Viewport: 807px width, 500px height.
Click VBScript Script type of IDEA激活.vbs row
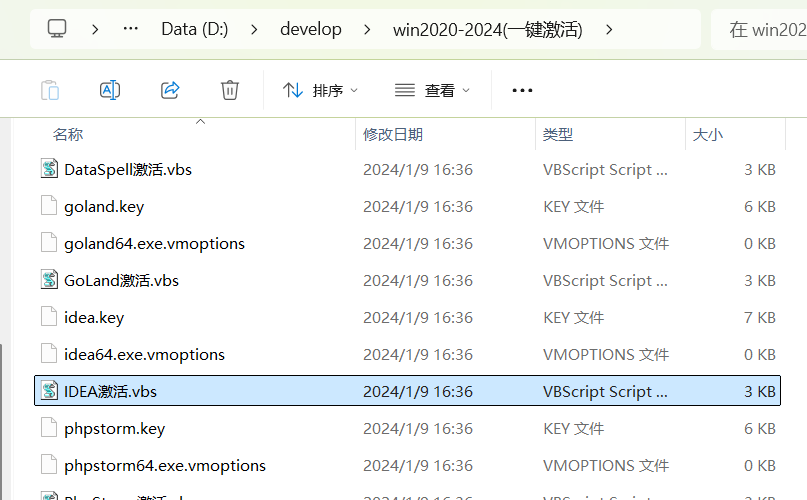click(605, 391)
